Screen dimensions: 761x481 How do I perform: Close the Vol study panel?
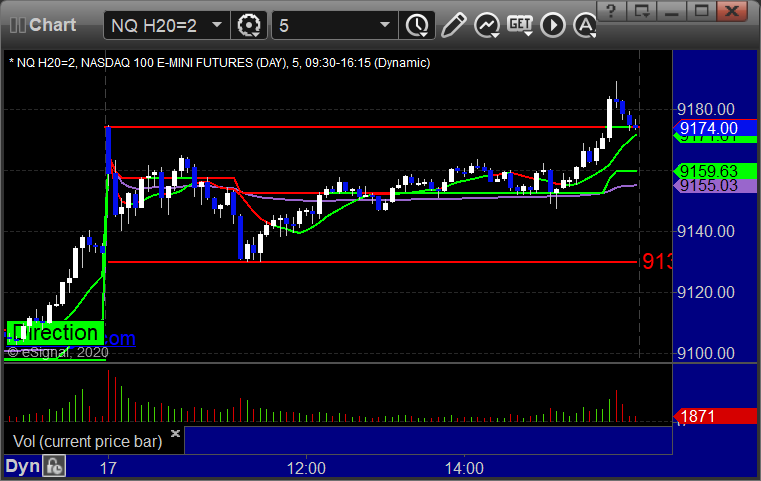click(176, 433)
